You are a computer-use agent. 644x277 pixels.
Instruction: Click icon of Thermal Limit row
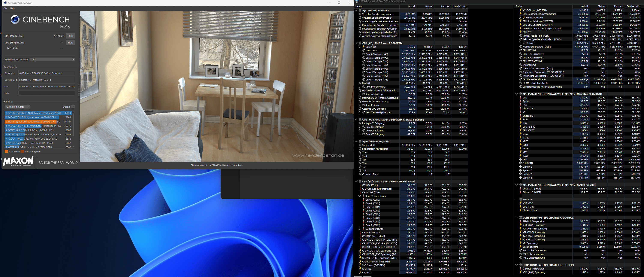(x=521, y=65)
